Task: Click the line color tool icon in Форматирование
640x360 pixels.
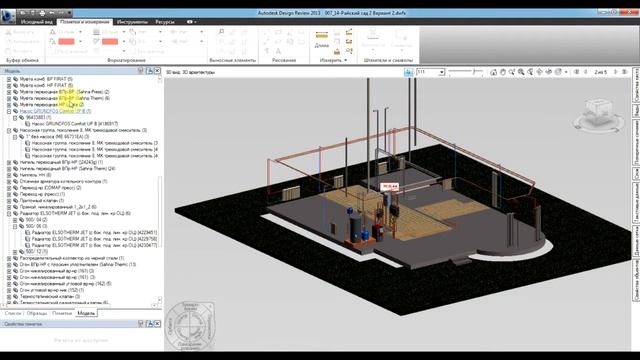Action: point(96,41)
